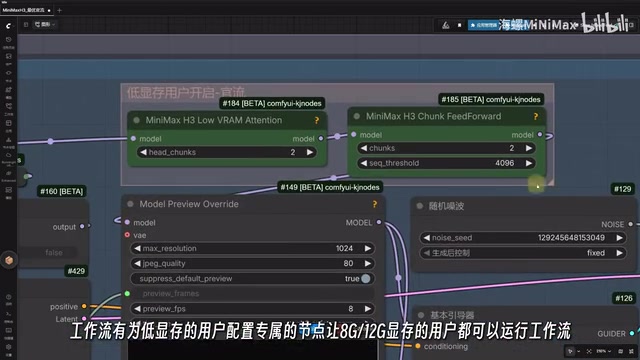Click the 低显存用户开启 group title
This screenshot has height=360, width=640.
(186, 93)
